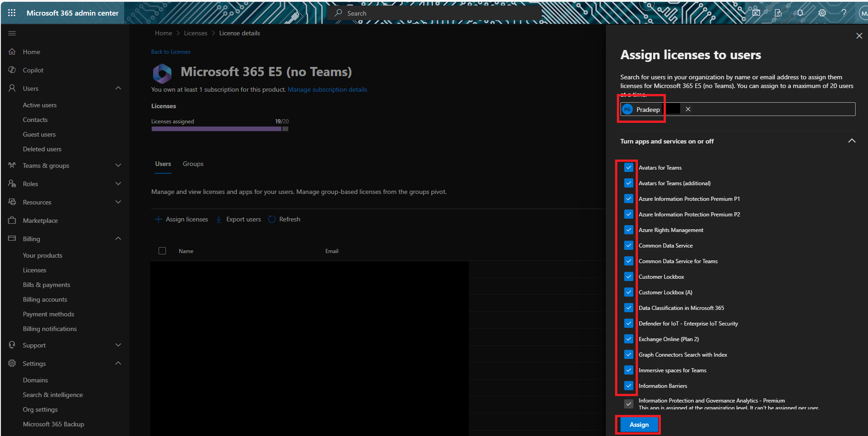The height and width of the screenshot is (436, 868).
Task: Open the notifications bell icon
Action: tap(800, 13)
